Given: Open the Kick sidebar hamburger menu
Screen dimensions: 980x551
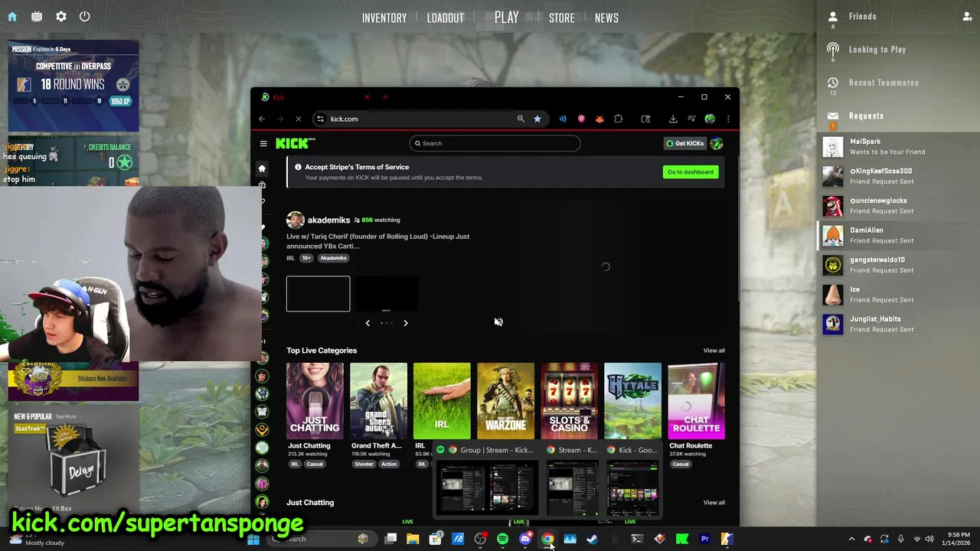Looking at the screenshot, I should 263,143.
